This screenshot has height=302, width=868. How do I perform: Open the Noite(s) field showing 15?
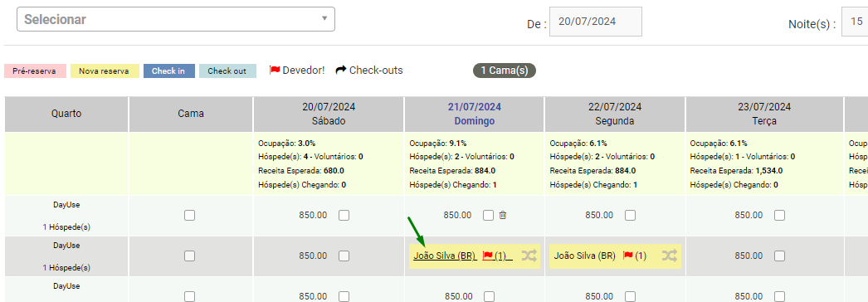855,22
